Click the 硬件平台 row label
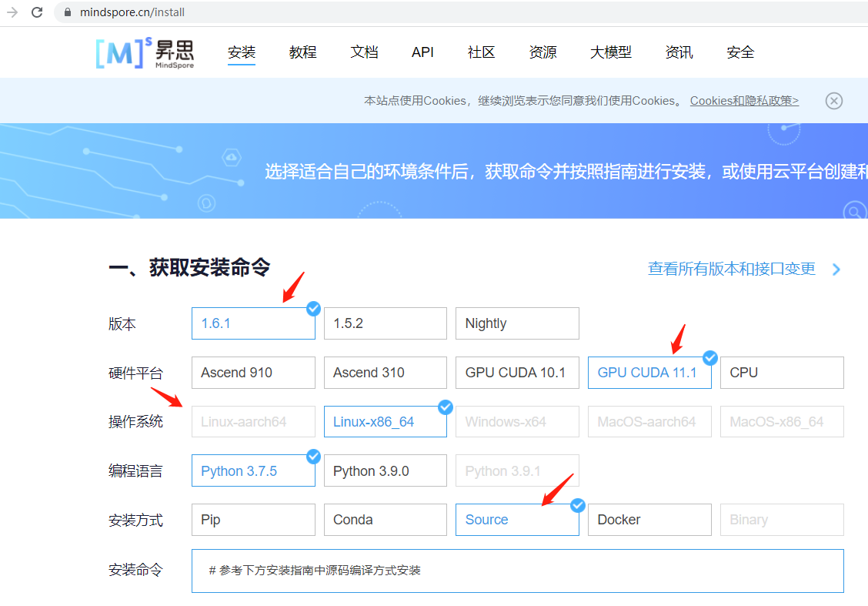This screenshot has height=606, width=868. click(135, 373)
